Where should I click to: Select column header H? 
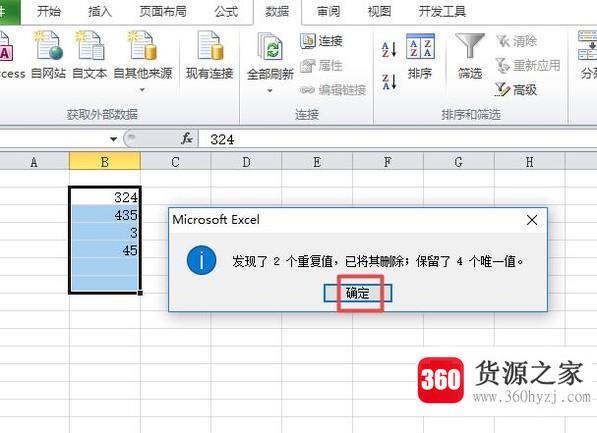tap(529, 162)
